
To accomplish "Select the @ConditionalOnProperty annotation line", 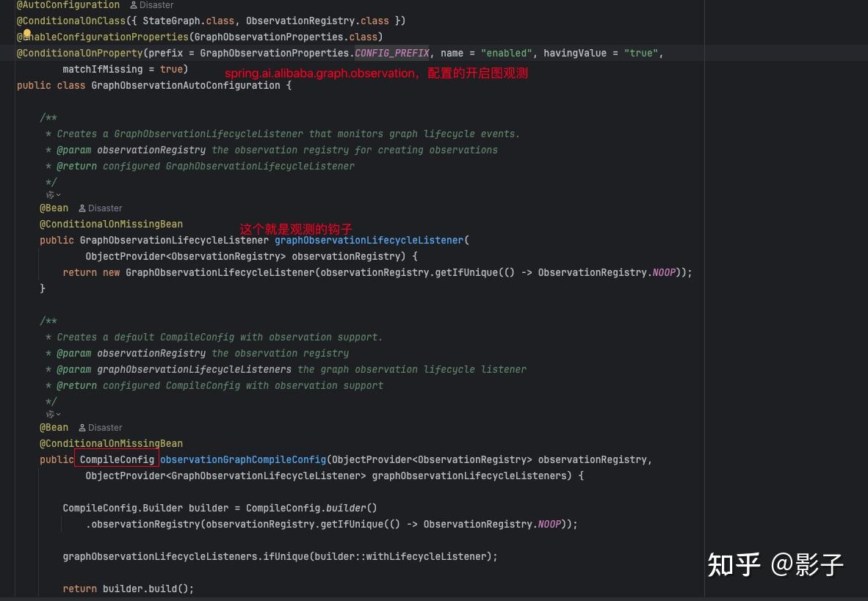I will click(x=80, y=53).
